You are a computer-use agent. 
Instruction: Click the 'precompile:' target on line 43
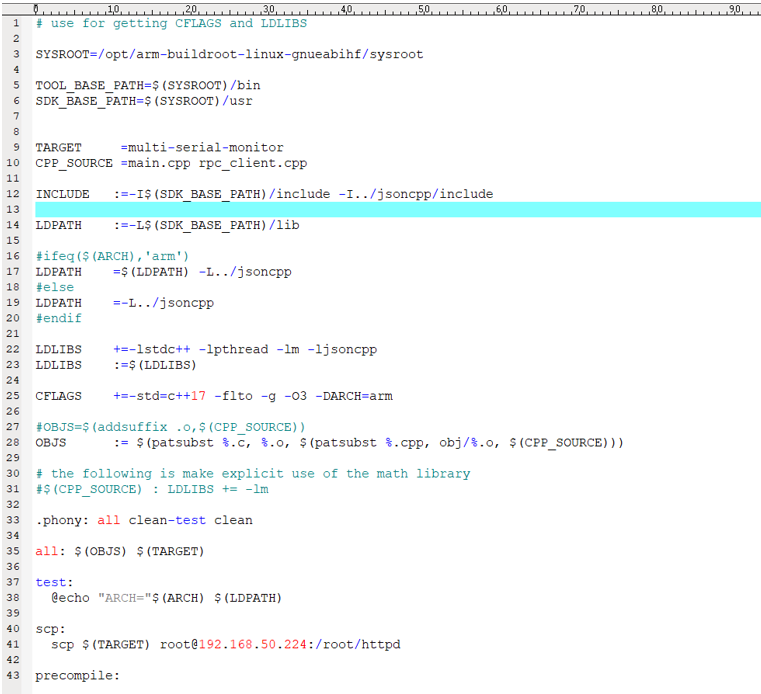[78, 676]
